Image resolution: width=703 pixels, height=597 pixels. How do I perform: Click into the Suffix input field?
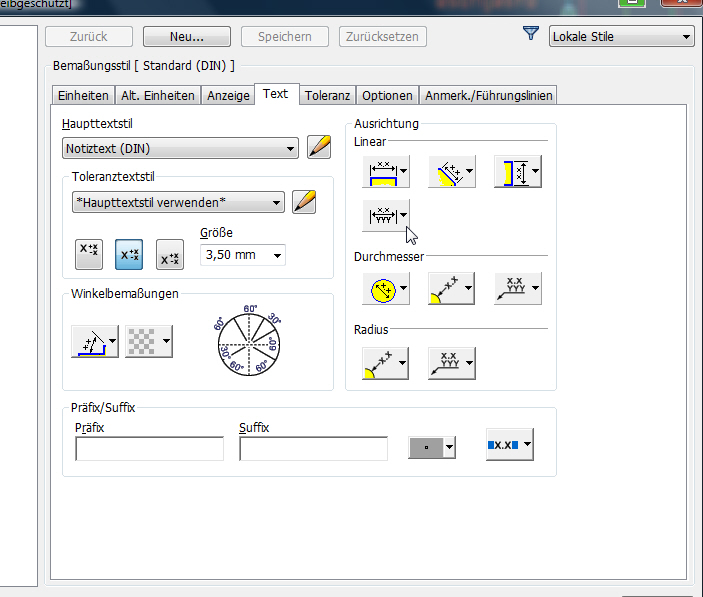tap(313, 449)
